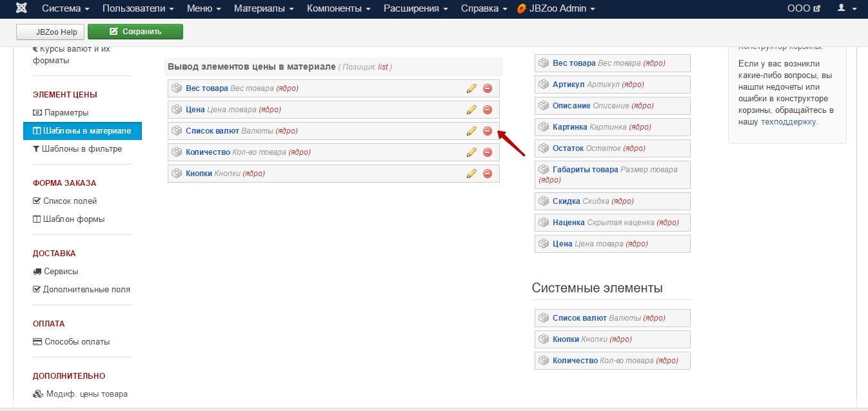Remove the Список валют element
The height and width of the screenshot is (411, 868).
pyautogui.click(x=488, y=131)
